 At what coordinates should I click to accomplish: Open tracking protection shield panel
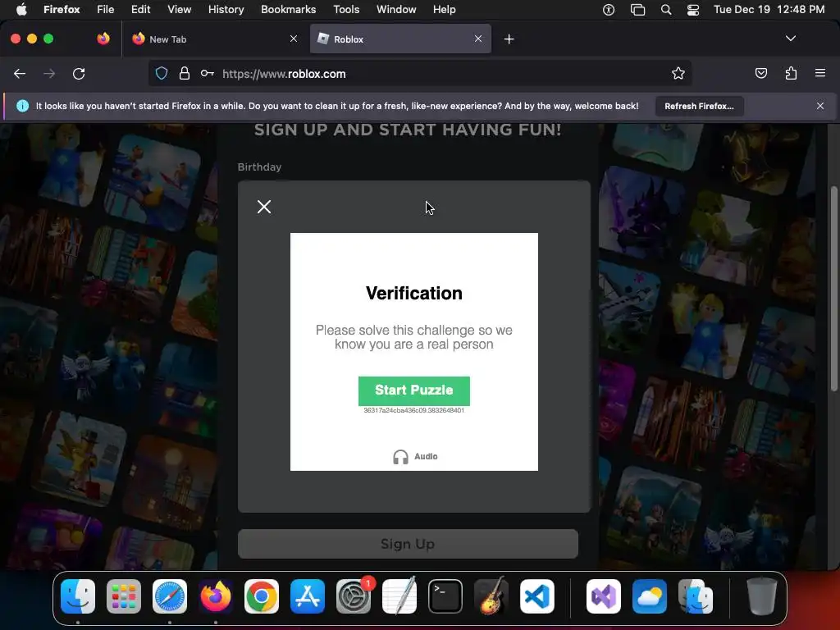pos(162,74)
